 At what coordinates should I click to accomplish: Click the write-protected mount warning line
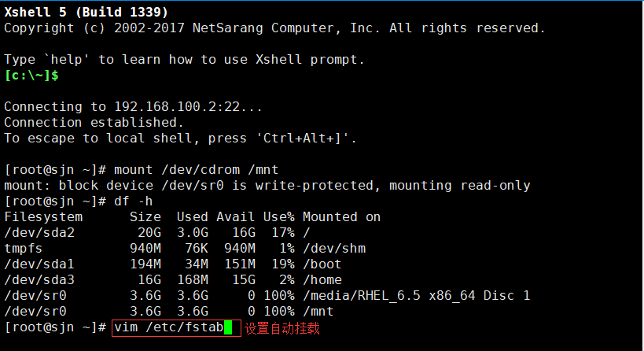(267, 186)
